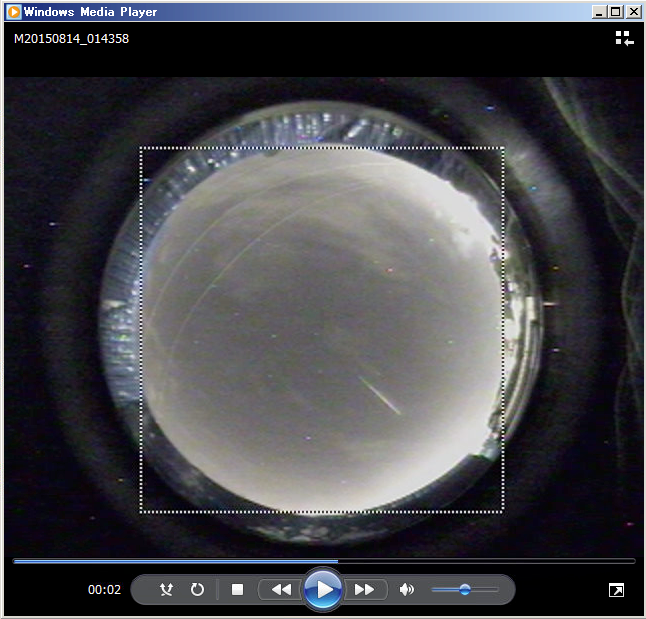
Task: Start playback with the round Play button
Action: click(323, 590)
